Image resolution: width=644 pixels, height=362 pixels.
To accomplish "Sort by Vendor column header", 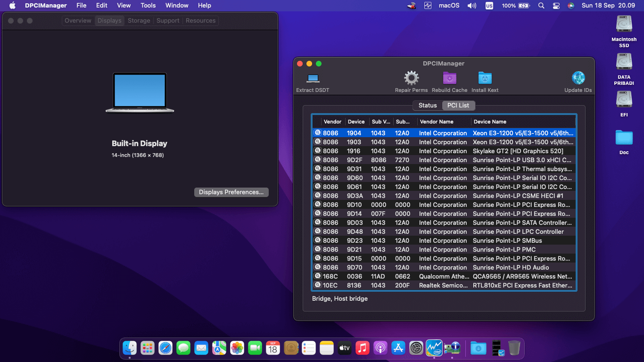I will (x=332, y=122).
